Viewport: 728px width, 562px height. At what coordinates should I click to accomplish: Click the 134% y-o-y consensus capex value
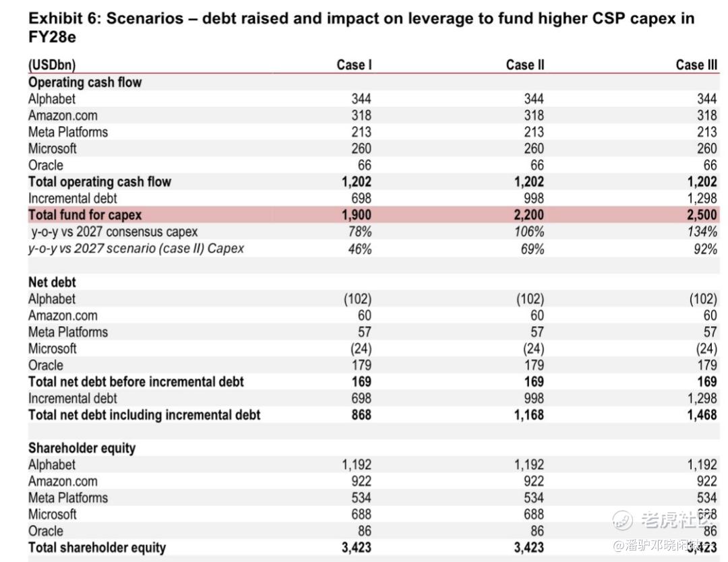click(x=702, y=232)
